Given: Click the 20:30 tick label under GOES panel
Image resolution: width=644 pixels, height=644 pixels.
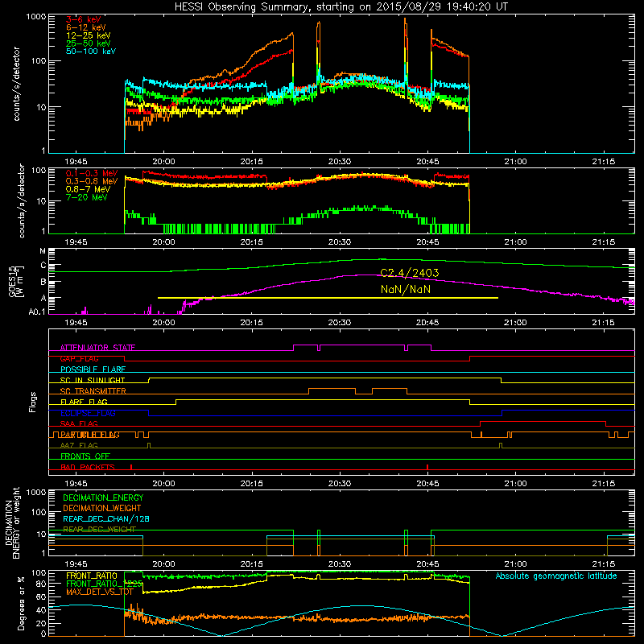Looking at the screenshot, I should coord(340,323).
